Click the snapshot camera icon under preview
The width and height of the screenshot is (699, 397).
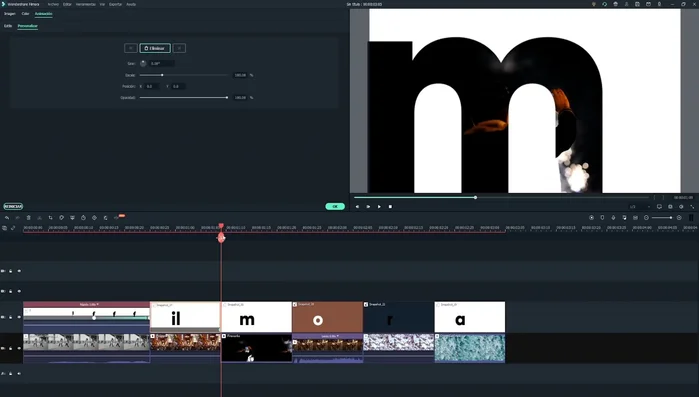click(x=670, y=207)
